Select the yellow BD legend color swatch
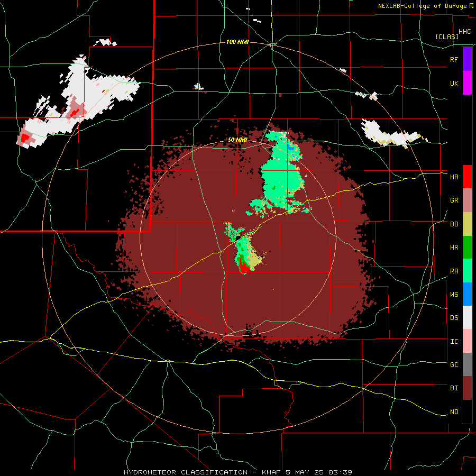 click(x=467, y=224)
